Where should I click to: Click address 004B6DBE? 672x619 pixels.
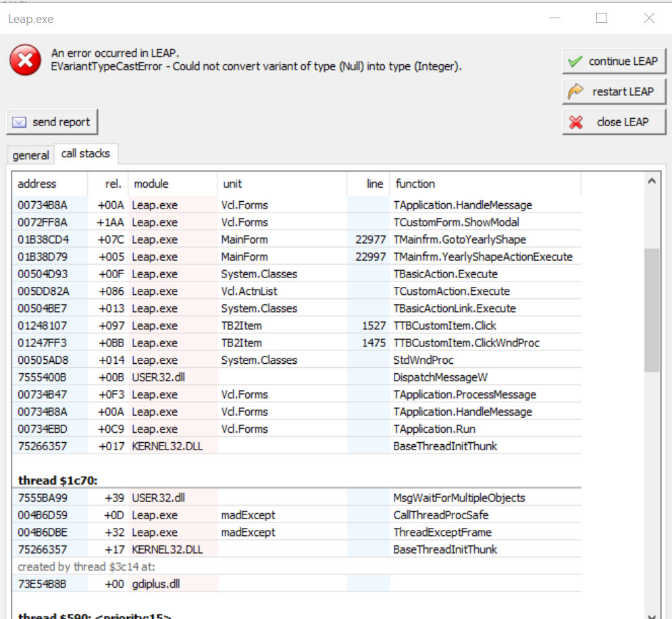click(43, 532)
